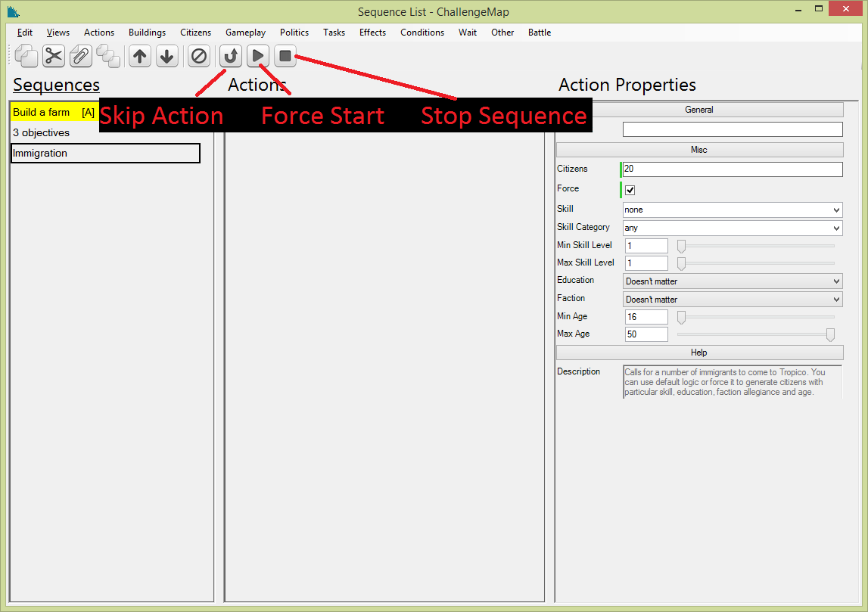Viewport: 868px width, 612px height.
Task: Open the Faction dropdown
Action: point(733,300)
